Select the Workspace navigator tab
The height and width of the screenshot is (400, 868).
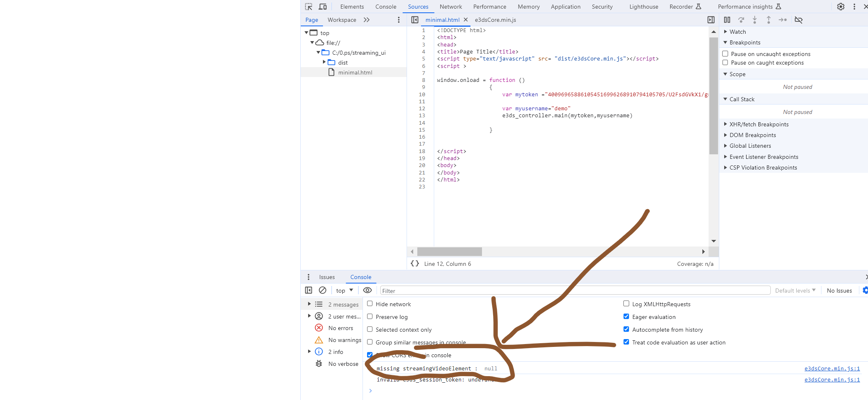click(x=342, y=20)
